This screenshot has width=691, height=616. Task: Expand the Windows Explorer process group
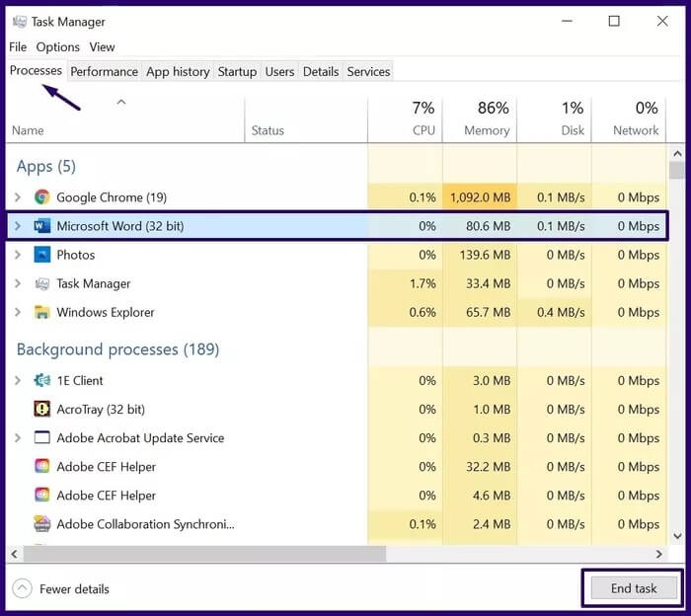click(x=18, y=312)
